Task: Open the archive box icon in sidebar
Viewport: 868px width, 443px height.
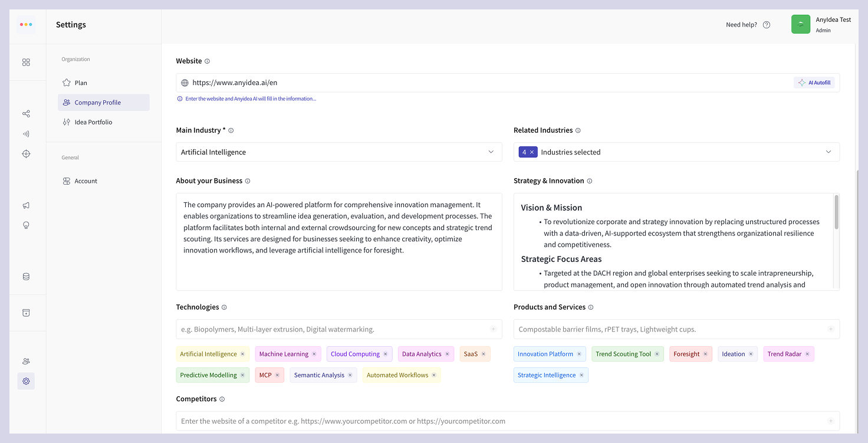Action: pos(26,313)
